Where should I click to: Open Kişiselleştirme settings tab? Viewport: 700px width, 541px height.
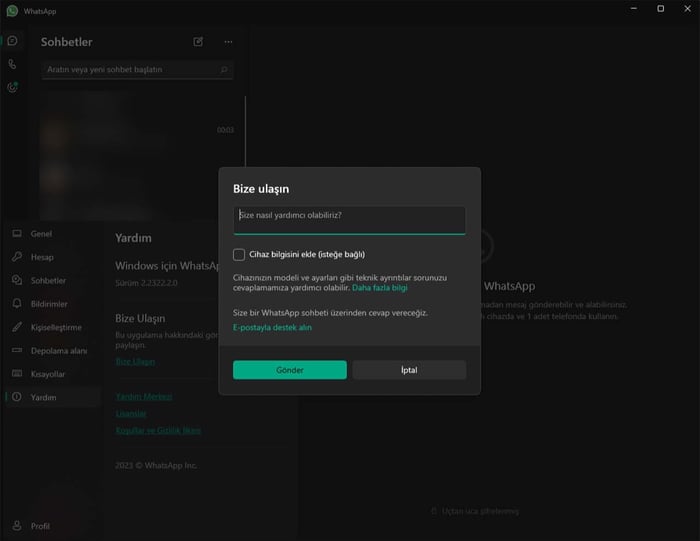click(53, 327)
